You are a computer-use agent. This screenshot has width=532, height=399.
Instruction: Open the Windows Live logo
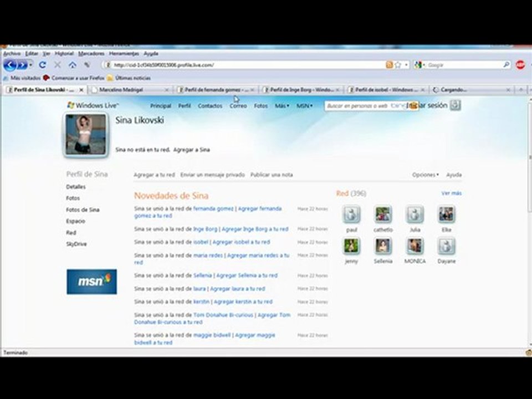[x=93, y=105]
